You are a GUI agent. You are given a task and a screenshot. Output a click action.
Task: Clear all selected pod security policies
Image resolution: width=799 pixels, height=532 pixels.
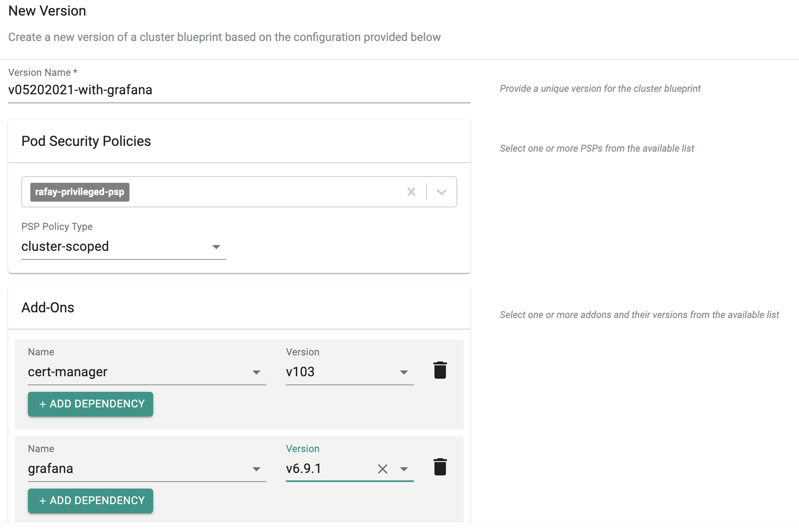[411, 192]
